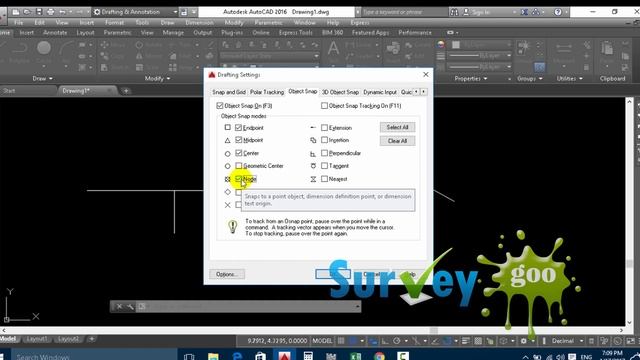
Task: Click the Print icon in quick access toolbar
Action: click(x=51, y=12)
